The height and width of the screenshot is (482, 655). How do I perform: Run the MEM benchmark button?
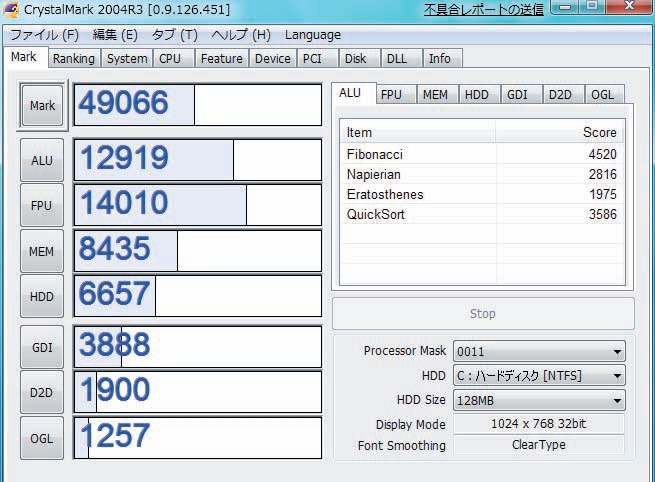point(42,251)
